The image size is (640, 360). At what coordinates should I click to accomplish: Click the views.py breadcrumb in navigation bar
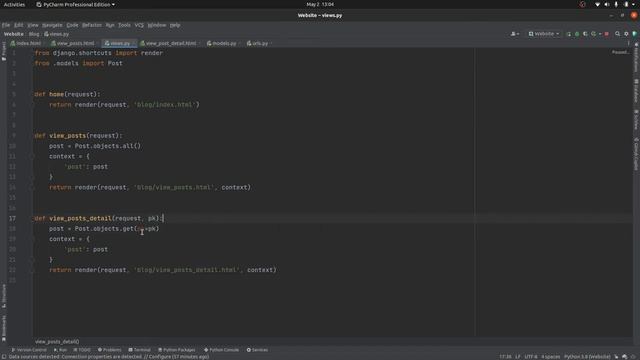point(57,34)
